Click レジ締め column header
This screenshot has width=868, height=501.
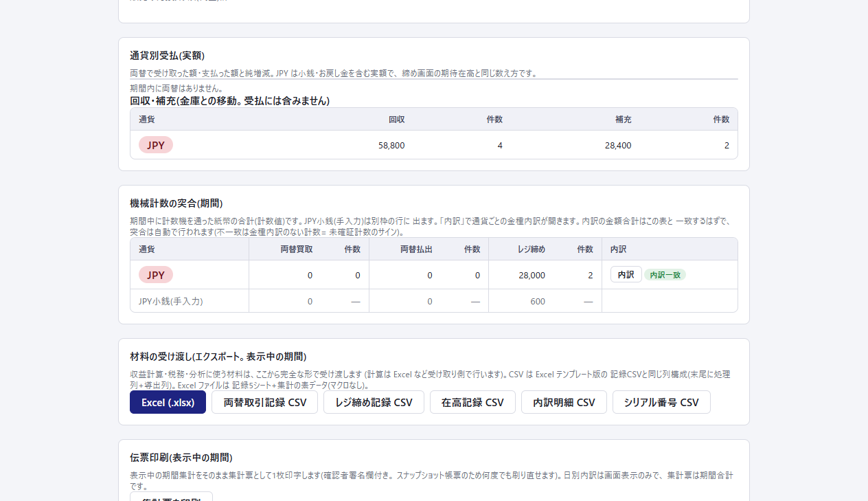pos(532,249)
